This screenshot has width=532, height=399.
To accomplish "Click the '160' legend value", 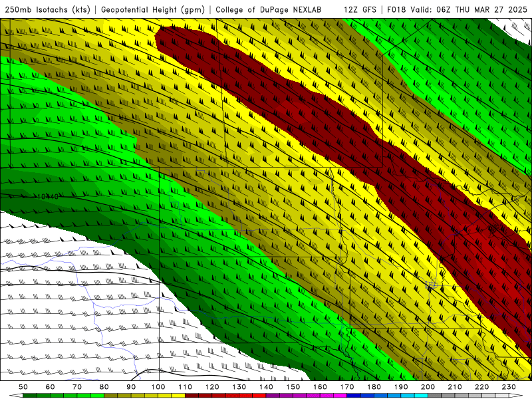I will point(320,387).
